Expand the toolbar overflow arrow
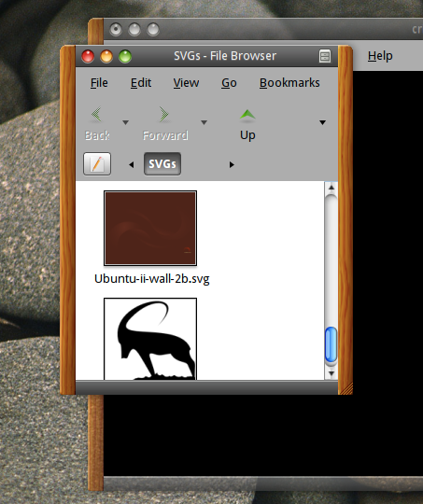 pos(323,122)
